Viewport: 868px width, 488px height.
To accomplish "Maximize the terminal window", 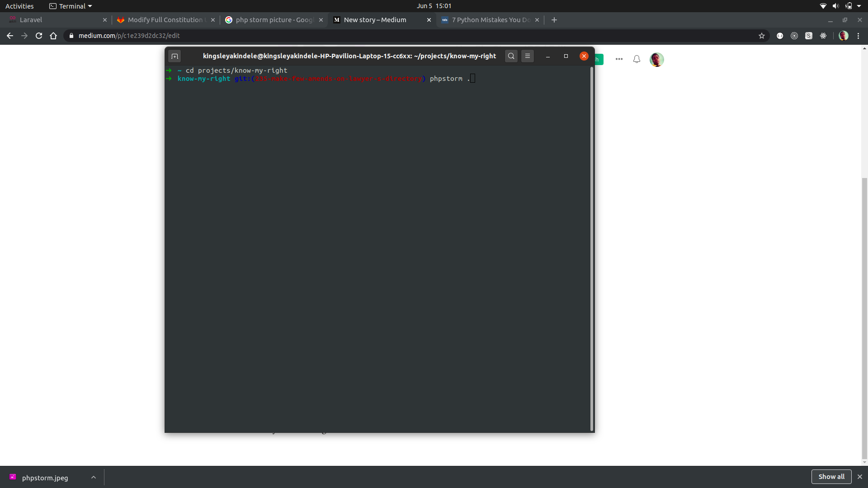I will [566, 56].
